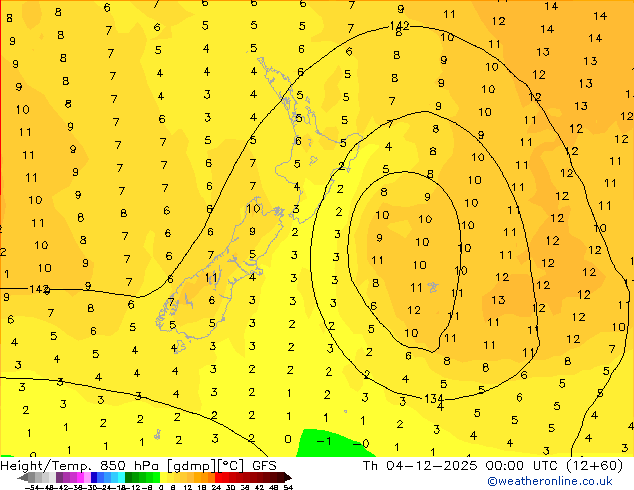This screenshot has width=634, height=490.
Task: Click the weatheronline.co.uk copyright link
Action: coord(550,481)
